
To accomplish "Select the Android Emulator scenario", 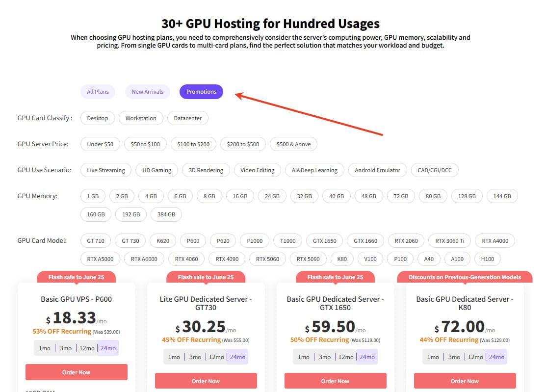I will pos(377,170).
